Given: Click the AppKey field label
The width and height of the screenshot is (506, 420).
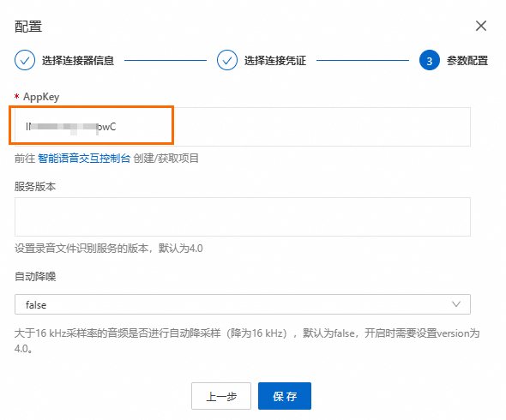Looking at the screenshot, I should coord(41,97).
